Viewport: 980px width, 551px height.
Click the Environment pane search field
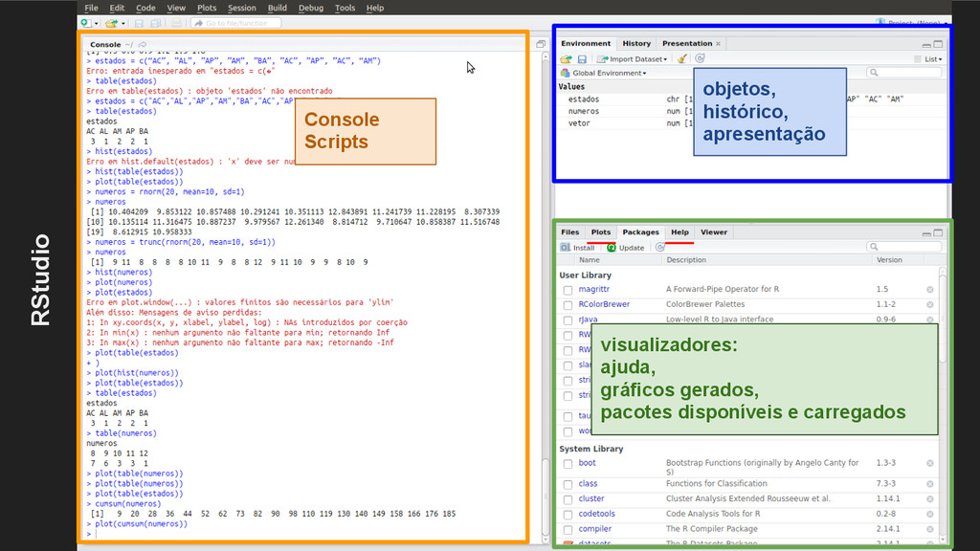904,73
